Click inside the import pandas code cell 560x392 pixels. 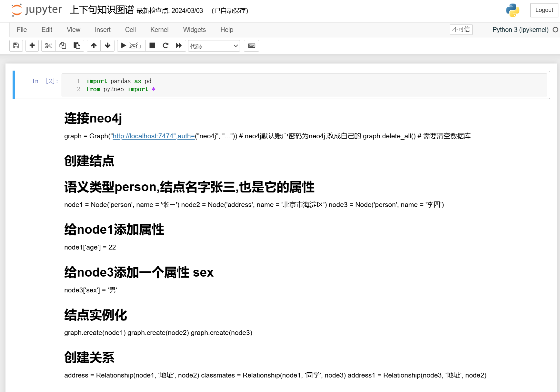(x=304, y=85)
